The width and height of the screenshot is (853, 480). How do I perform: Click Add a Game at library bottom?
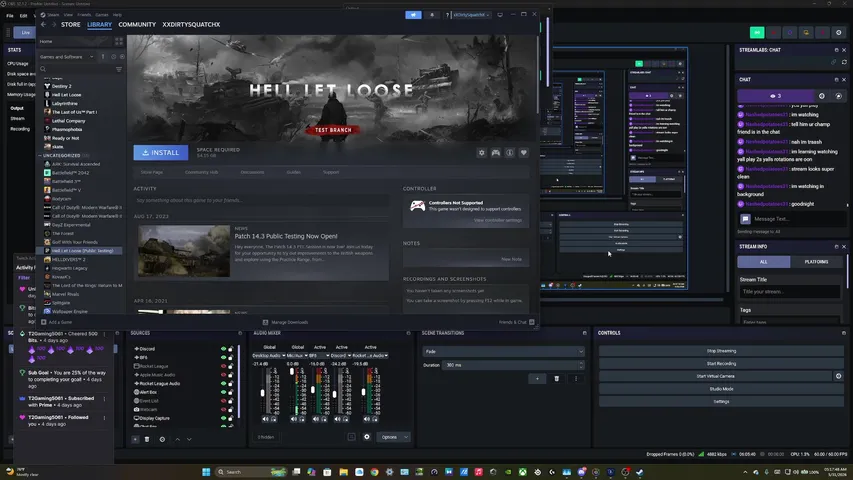(x=57, y=322)
